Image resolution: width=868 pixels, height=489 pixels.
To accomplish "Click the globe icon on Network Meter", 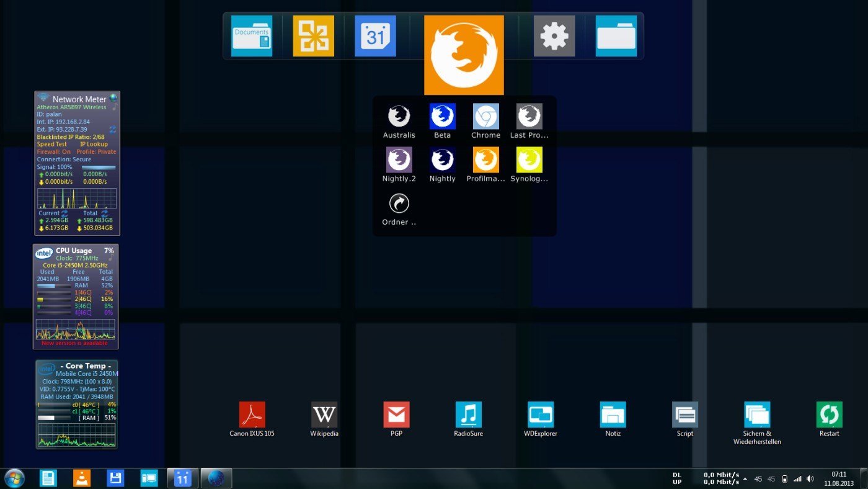I will [113, 98].
